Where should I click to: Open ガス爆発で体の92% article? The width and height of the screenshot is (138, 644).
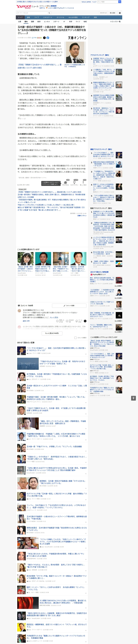(63, 601)
